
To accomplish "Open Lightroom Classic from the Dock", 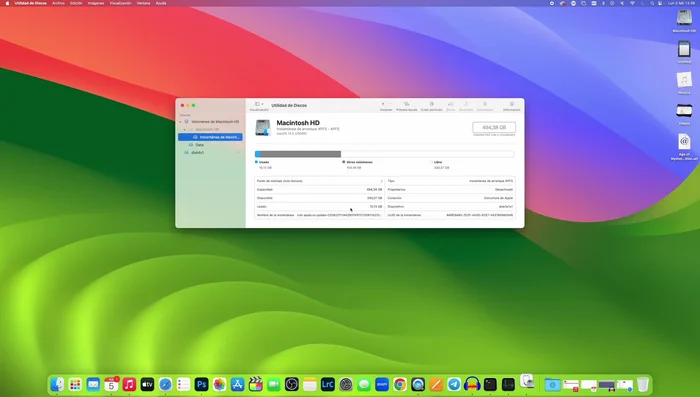I will (328, 384).
